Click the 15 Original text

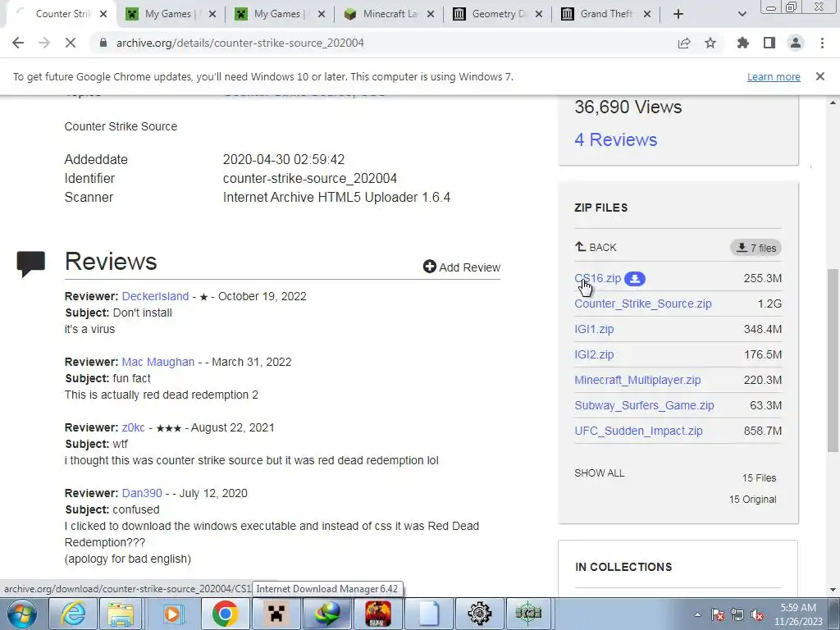tap(752, 500)
